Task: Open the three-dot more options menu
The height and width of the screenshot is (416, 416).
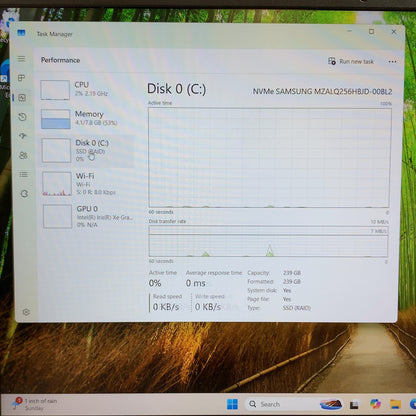Action: tap(392, 62)
